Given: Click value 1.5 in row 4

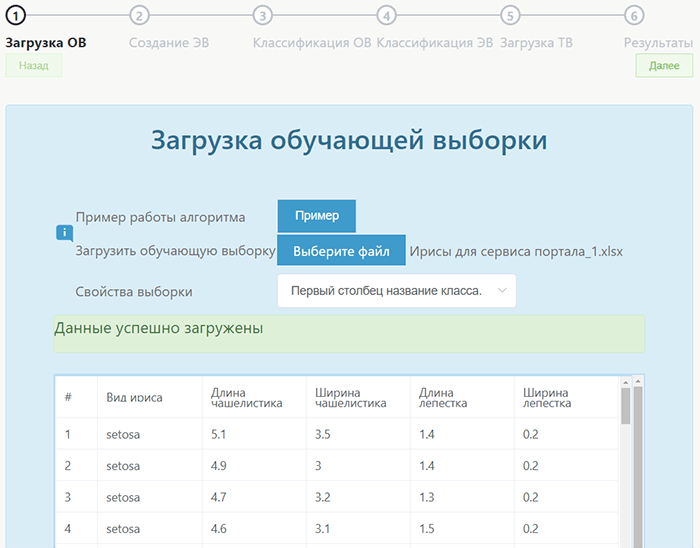Looking at the screenshot, I should [x=427, y=529].
